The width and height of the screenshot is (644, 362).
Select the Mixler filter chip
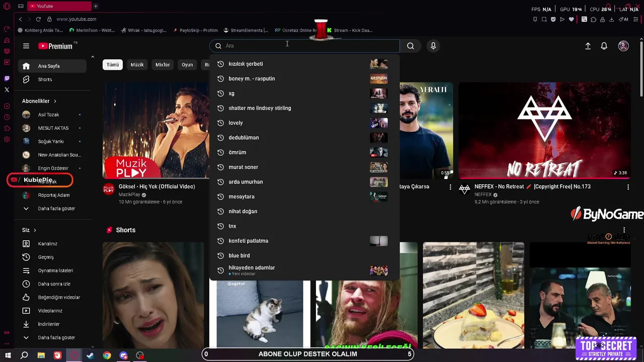[x=163, y=65]
